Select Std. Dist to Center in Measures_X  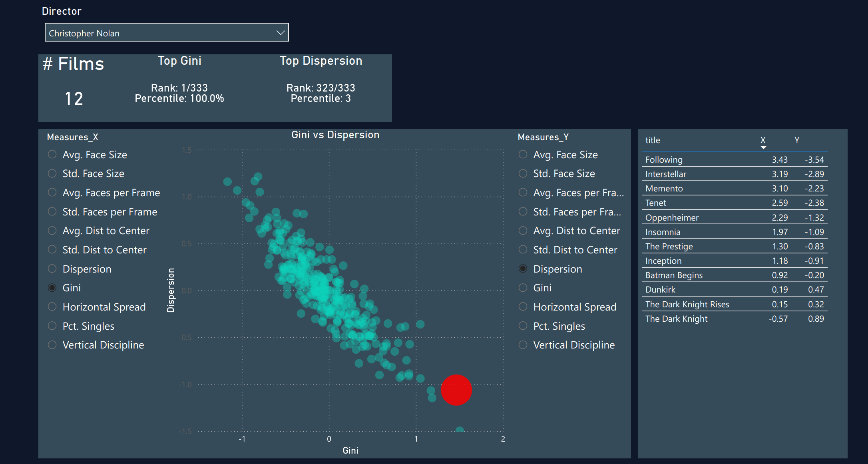(x=52, y=250)
